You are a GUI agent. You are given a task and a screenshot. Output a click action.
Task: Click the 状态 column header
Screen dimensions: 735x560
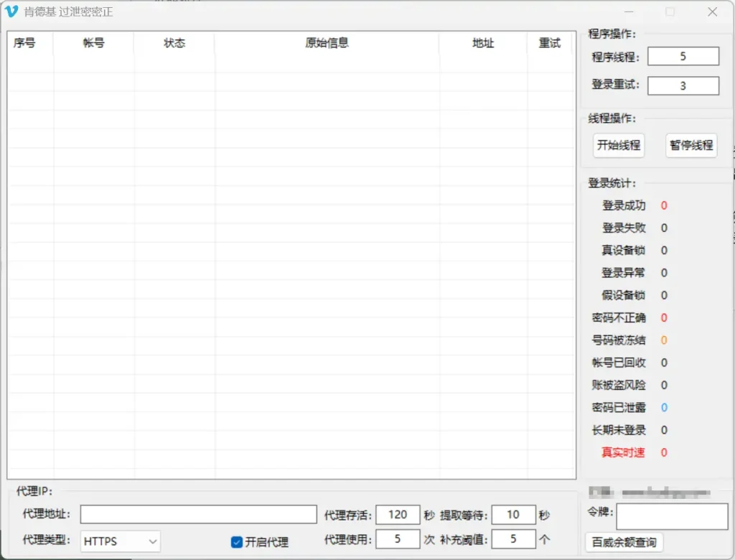tap(174, 43)
